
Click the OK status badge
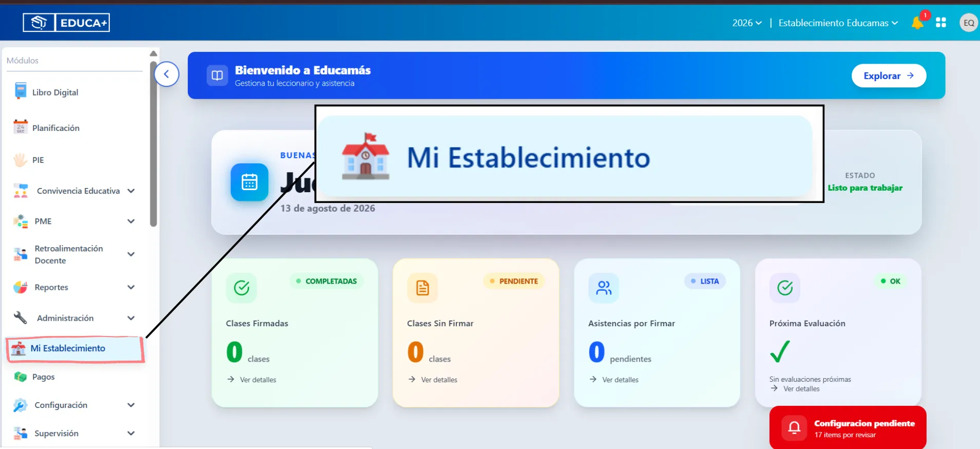click(891, 281)
